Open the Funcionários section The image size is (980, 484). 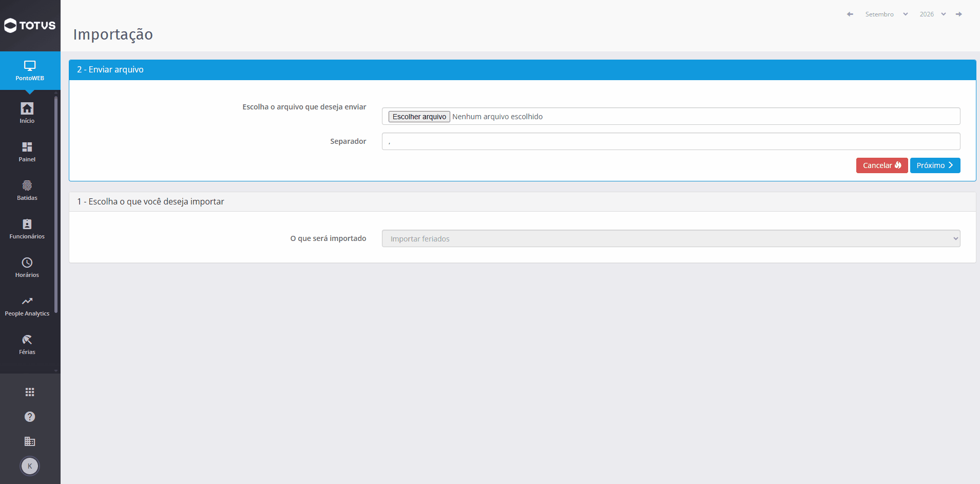pyautogui.click(x=27, y=229)
